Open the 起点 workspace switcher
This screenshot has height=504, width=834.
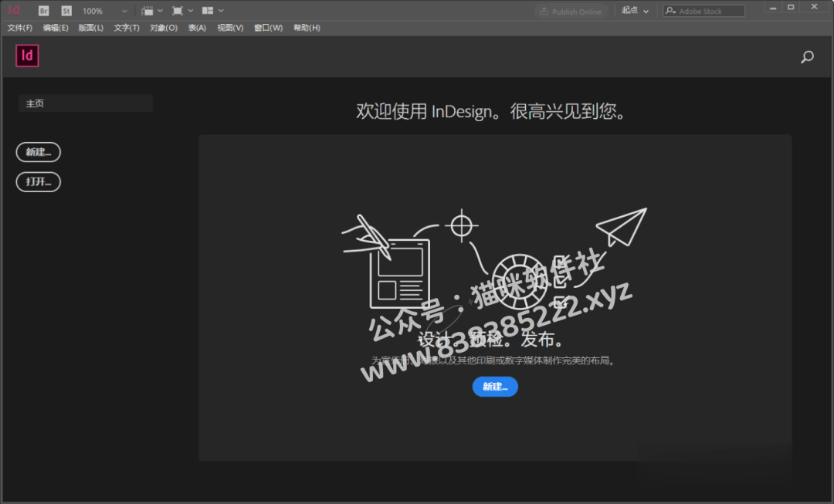(635, 11)
